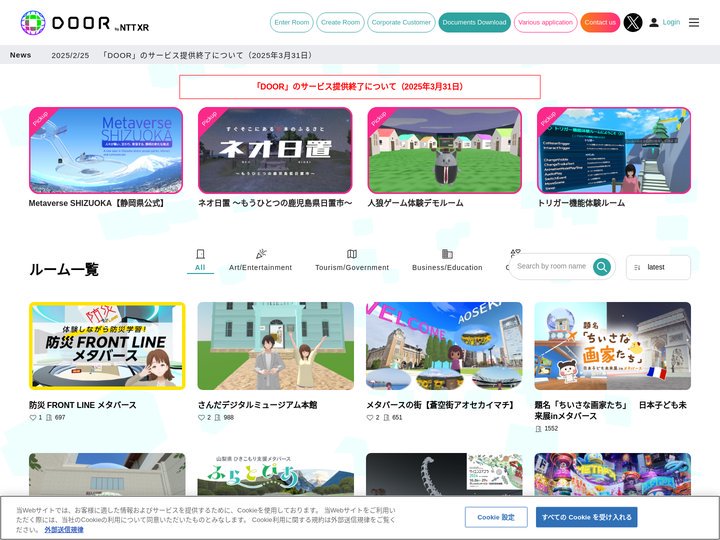Open メタバースの街 蒼空街アオセカイマチ thumbnail
720x540 pixels.
point(444,346)
